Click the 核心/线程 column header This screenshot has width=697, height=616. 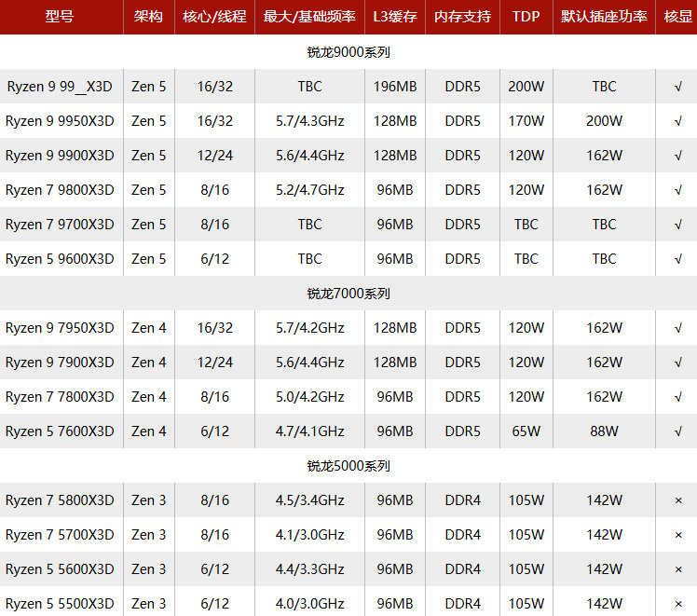pos(214,17)
